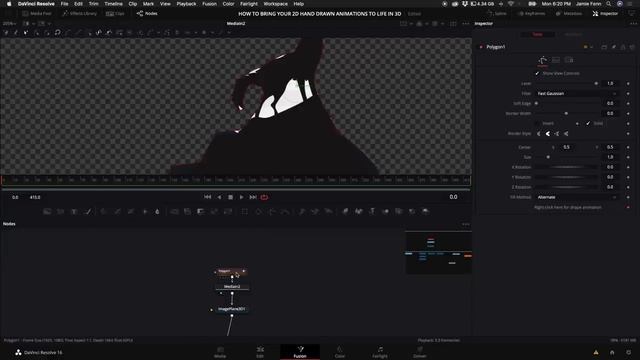This screenshot has width=640, height=360.
Task: Open the Apple menu
Action: pos(9,4)
